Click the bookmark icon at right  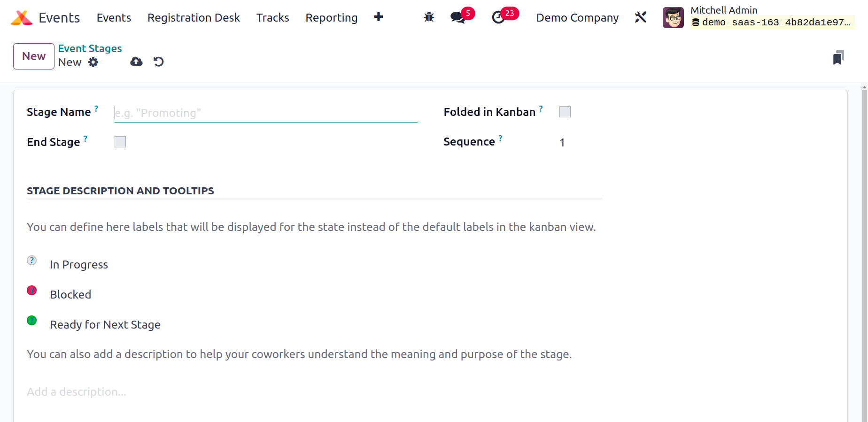pyautogui.click(x=838, y=57)
